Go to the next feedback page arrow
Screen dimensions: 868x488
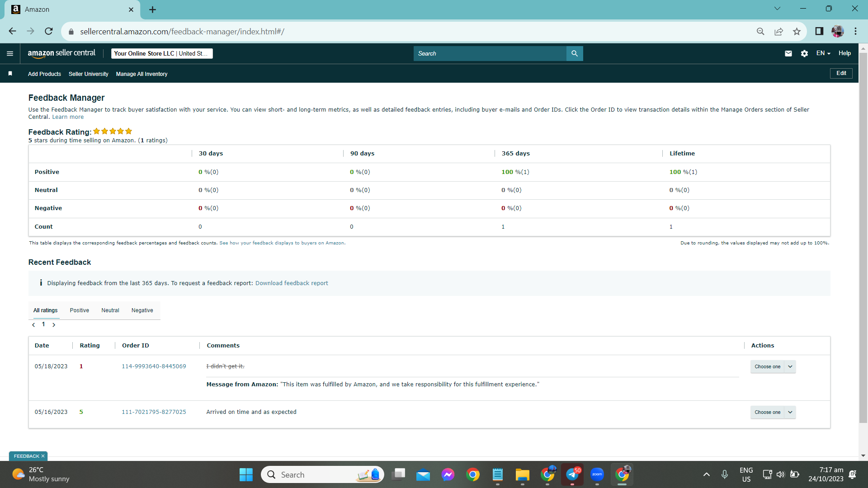54,325
